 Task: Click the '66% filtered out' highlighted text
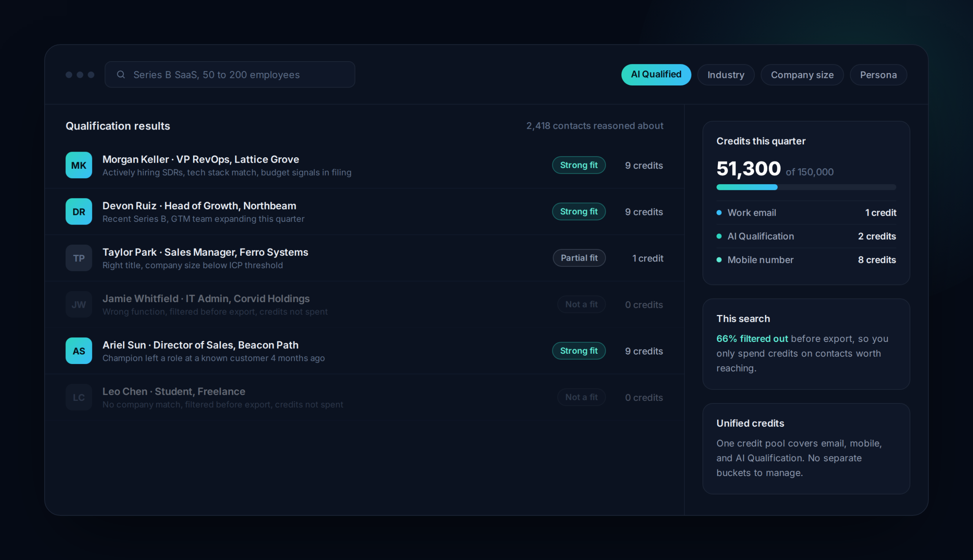(752, 339)
